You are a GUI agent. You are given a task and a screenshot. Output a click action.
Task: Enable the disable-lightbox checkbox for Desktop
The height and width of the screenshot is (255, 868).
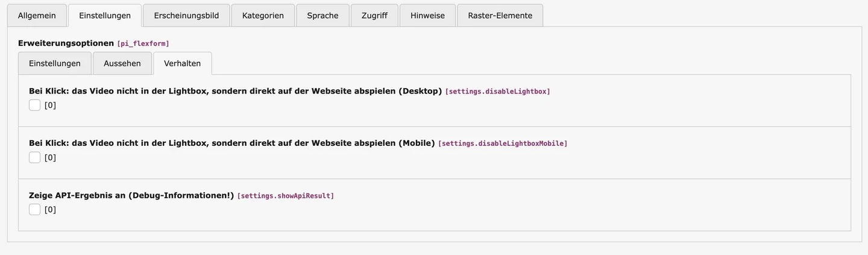click(35, 105)
